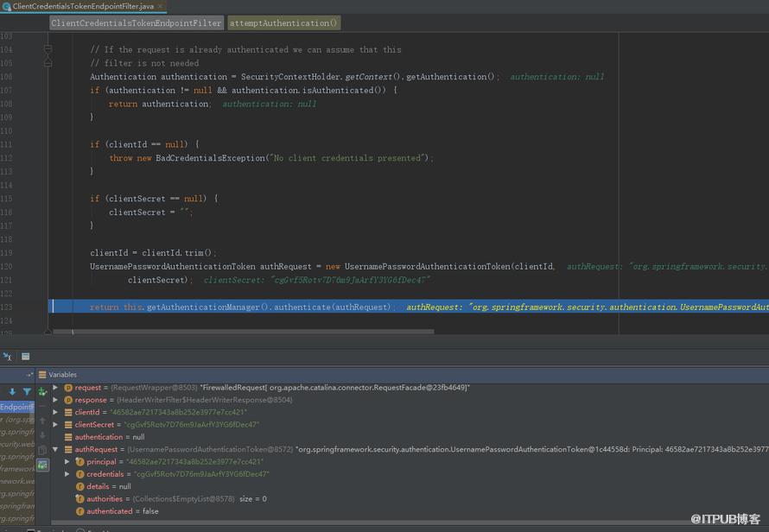Select the ClientCredentialsTokenEndpointFilter breadcrumb

137,23
